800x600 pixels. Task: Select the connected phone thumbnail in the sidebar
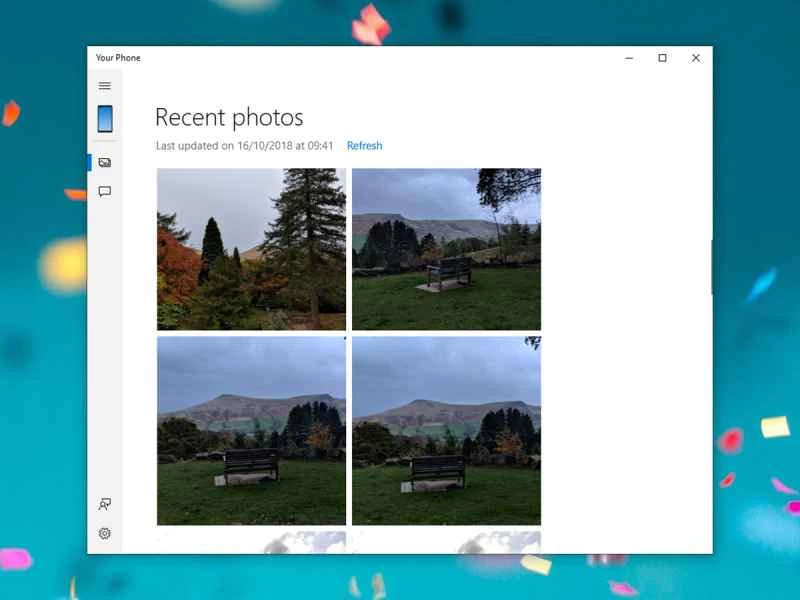coord(104,117)
